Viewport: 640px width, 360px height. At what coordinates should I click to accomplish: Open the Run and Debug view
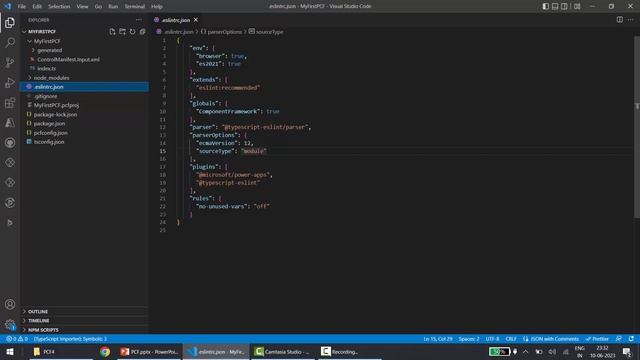click(10, 82)
